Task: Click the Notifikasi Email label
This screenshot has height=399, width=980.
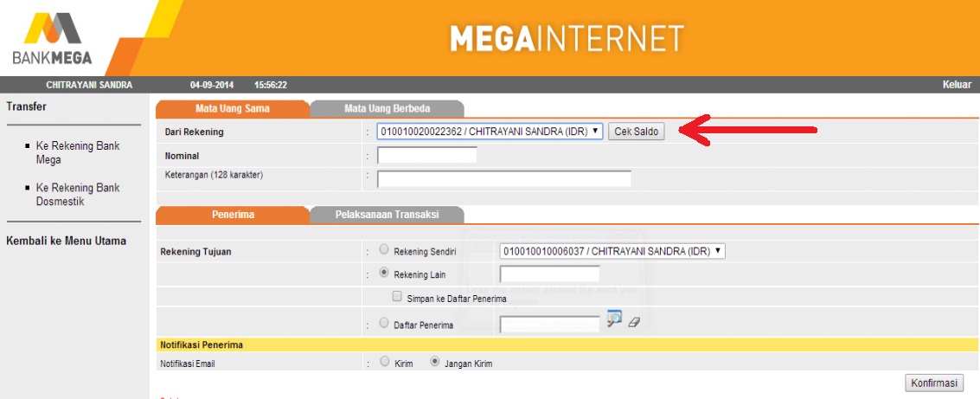Action: click(188, 364)
